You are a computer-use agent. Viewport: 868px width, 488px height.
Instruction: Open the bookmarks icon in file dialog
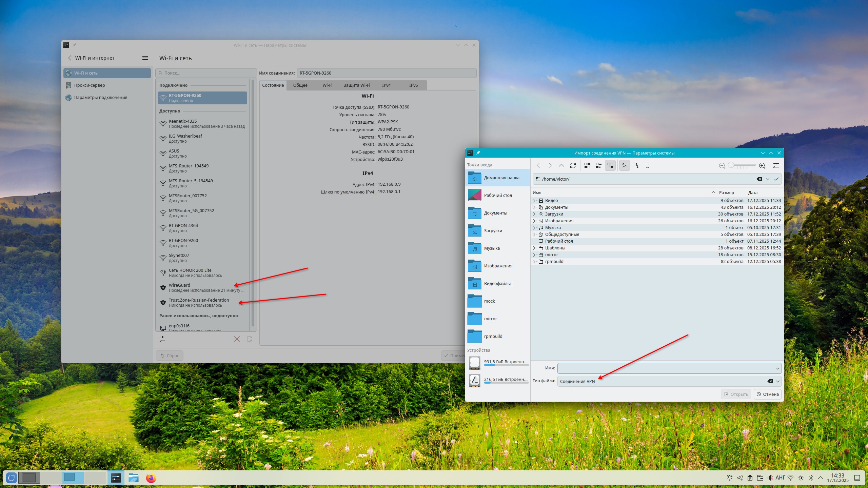[x=648, y=165]
